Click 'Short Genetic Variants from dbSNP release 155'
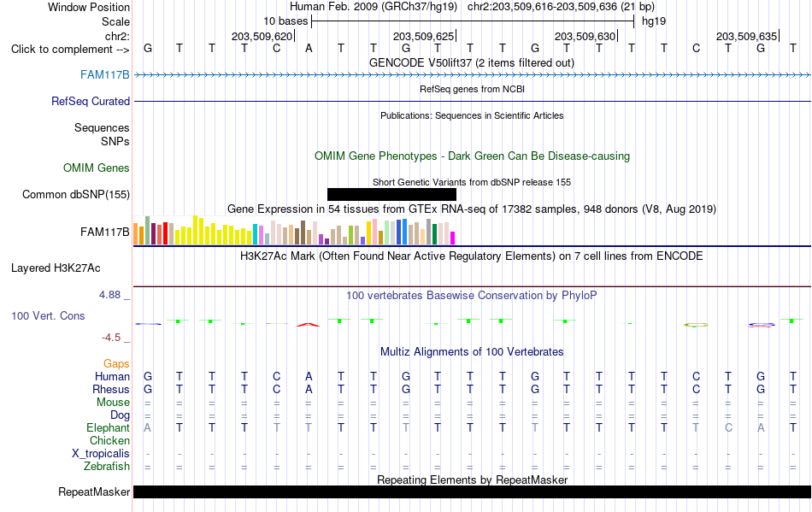Image resolution: width=812 pixels, height=512 pixels. pyautogui.click(x=471, y=182)
